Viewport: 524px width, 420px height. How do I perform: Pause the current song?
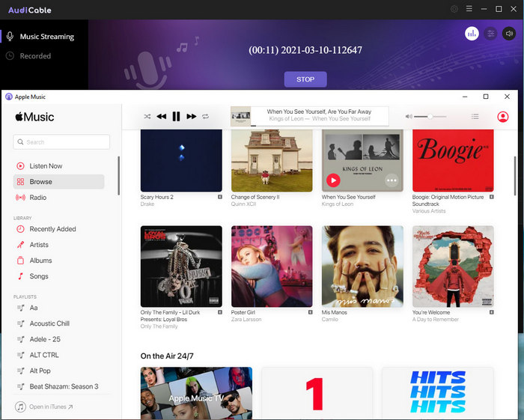[x=176, y=116]
